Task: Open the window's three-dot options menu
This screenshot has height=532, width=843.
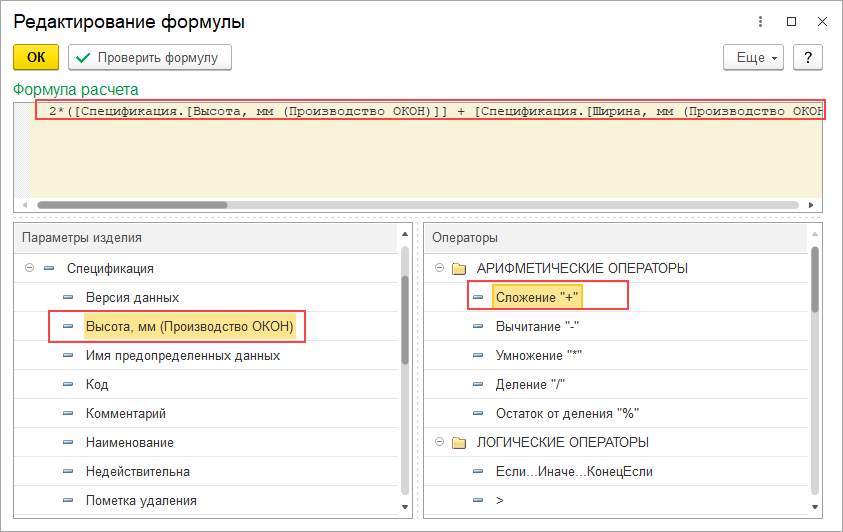Action: click(x=762, y=21)
